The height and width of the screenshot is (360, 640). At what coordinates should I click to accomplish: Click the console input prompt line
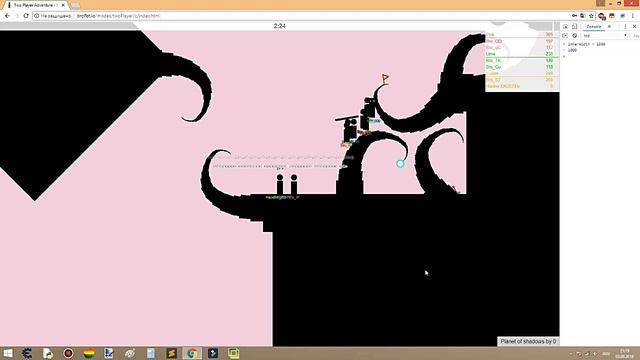(600, 56)
